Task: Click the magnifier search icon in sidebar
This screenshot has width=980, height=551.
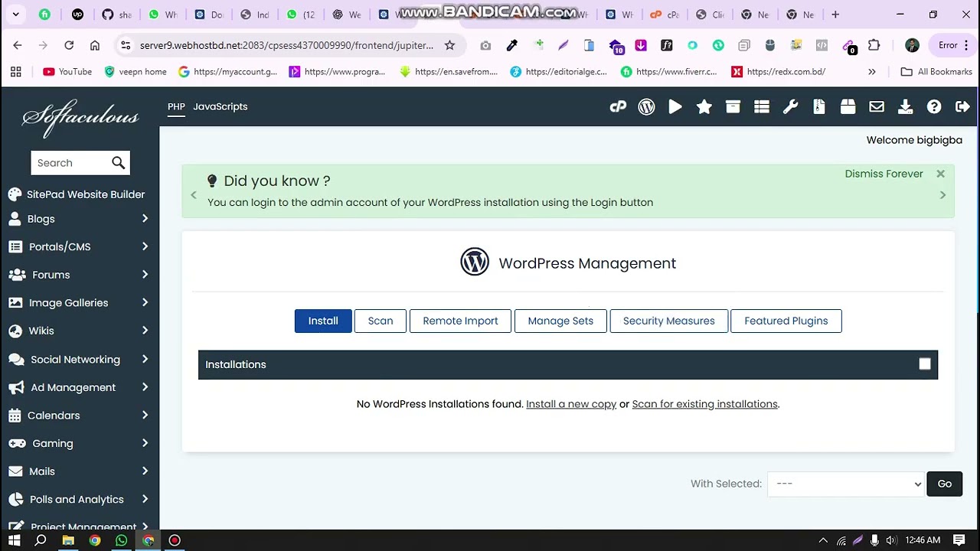Action: (118, 162)
